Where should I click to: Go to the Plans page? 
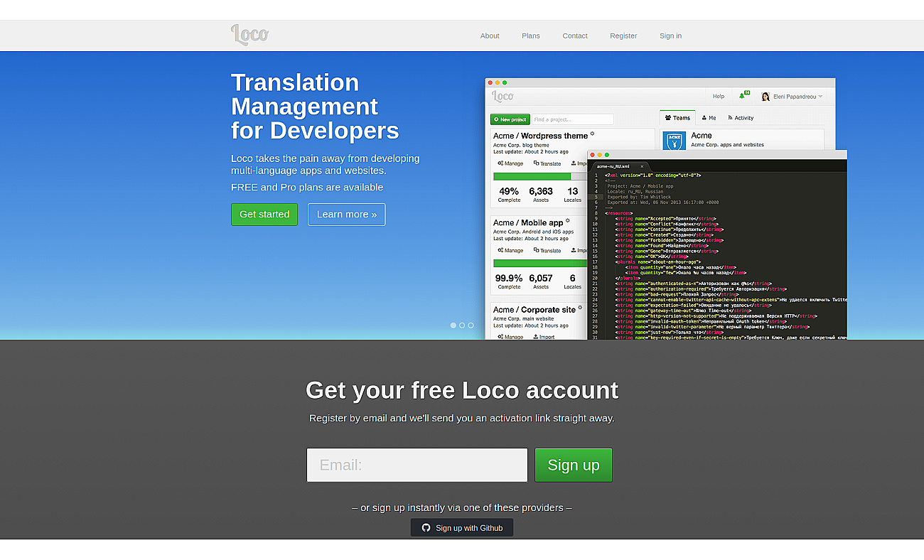click(531, 36)
